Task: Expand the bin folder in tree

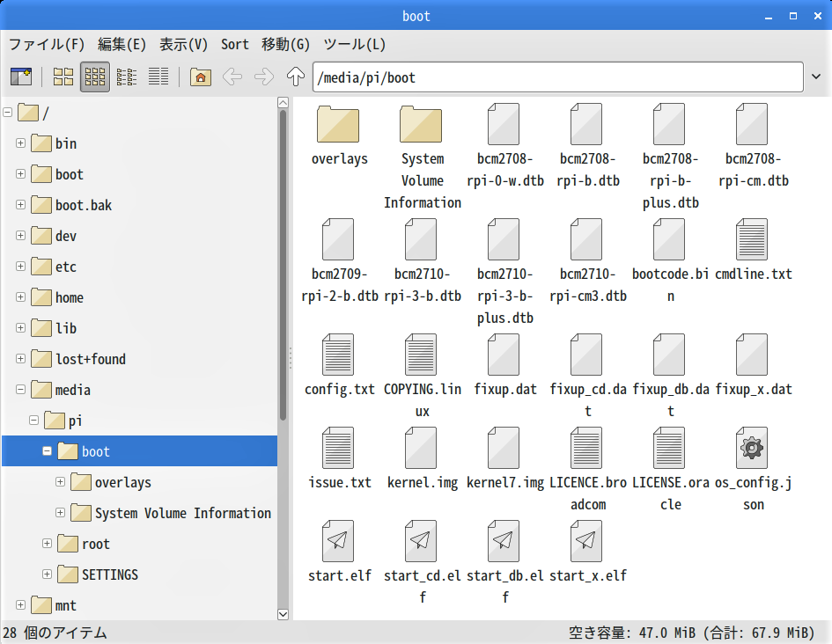Action: click(x=21, y=143)
